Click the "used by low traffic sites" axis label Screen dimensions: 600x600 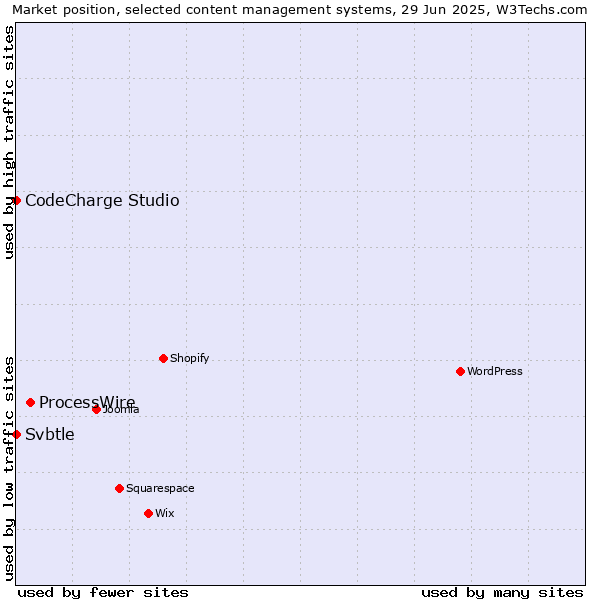coord(9,469)
